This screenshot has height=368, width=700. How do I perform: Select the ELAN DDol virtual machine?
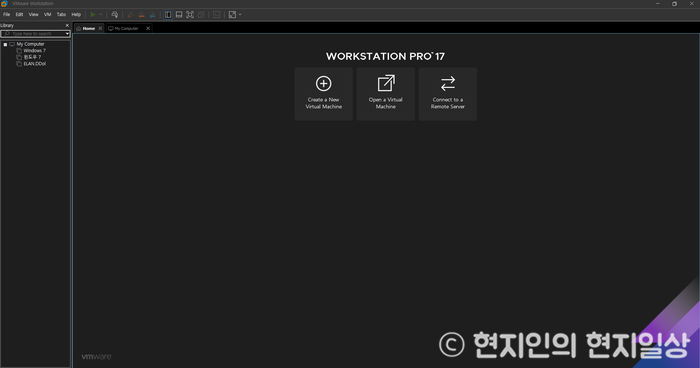(x=34, y=64)
